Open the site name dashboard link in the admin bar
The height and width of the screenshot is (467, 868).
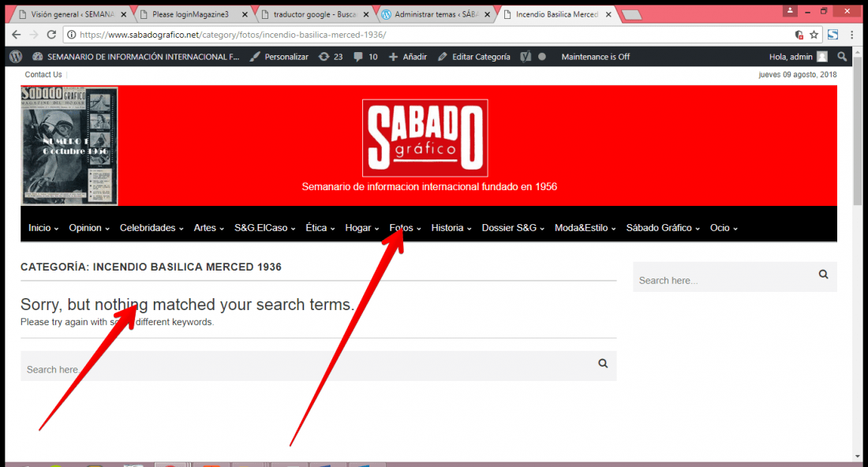pos(137,57)
